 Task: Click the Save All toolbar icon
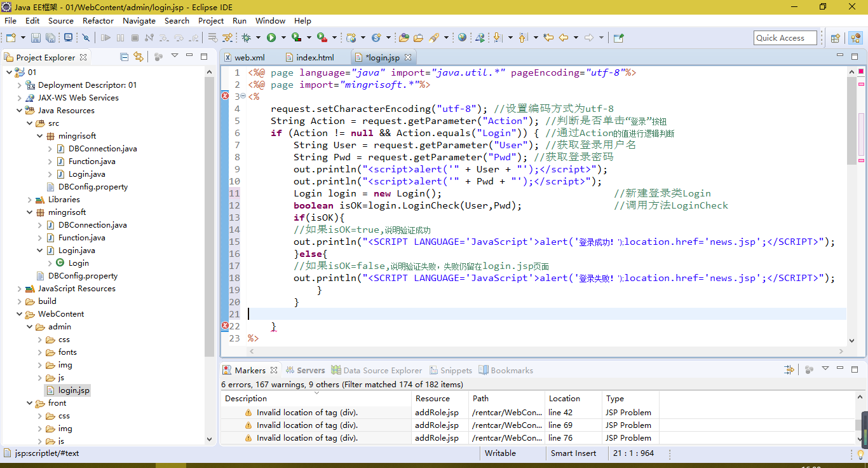click(x=50, y=38)
